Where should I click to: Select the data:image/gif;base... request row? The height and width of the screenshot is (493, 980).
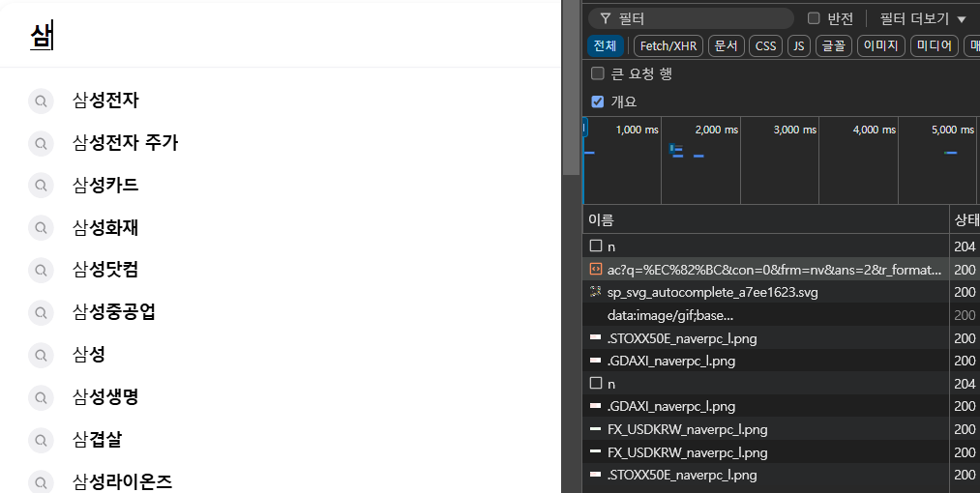pos(782,315)
